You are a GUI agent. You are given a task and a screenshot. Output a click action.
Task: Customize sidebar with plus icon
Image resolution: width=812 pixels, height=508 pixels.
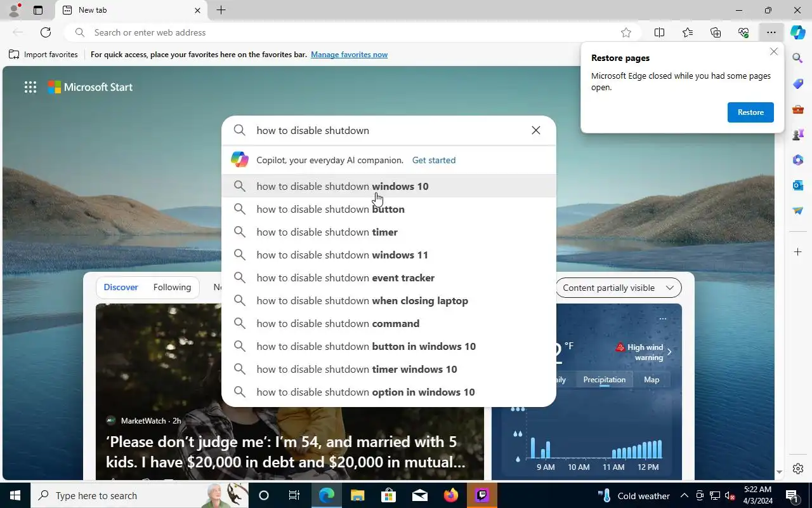[x=798, y=252]
